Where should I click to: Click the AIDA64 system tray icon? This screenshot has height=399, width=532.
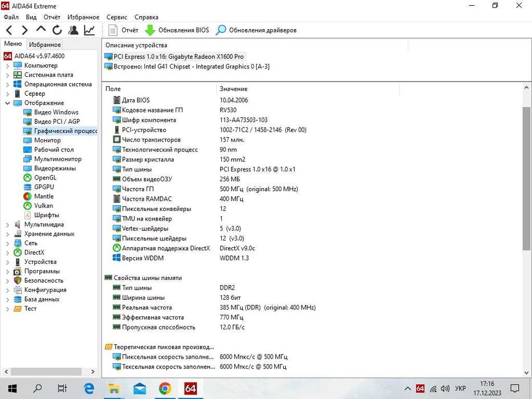coord(420,389)
